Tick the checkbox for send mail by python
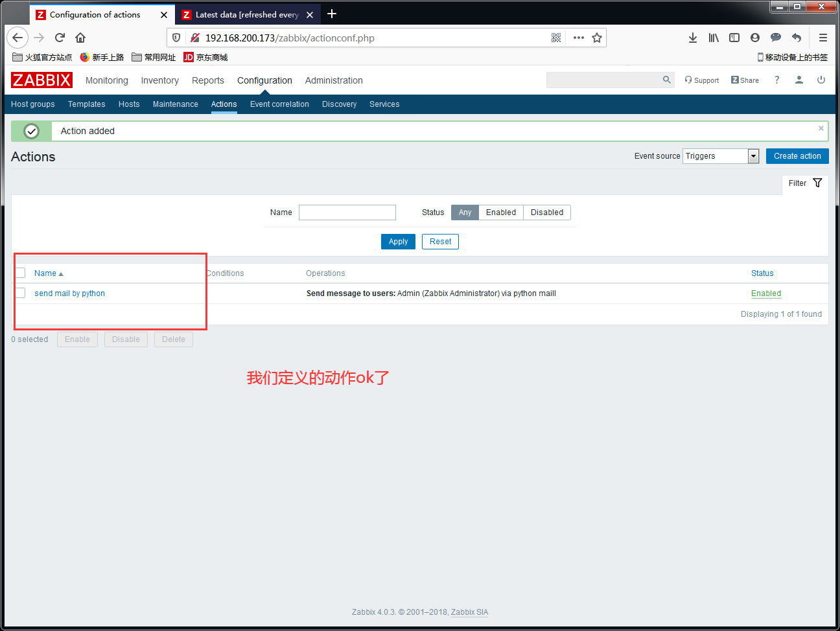 coord(21,293)
